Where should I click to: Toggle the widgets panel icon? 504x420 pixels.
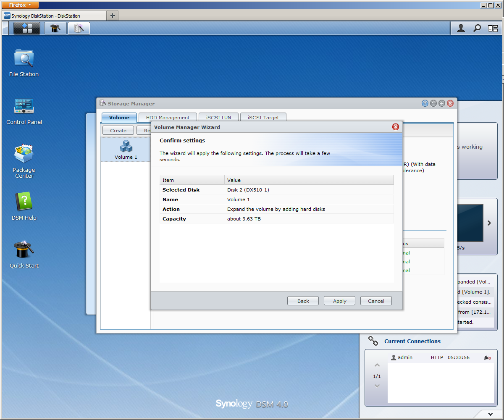click(493, 28)
